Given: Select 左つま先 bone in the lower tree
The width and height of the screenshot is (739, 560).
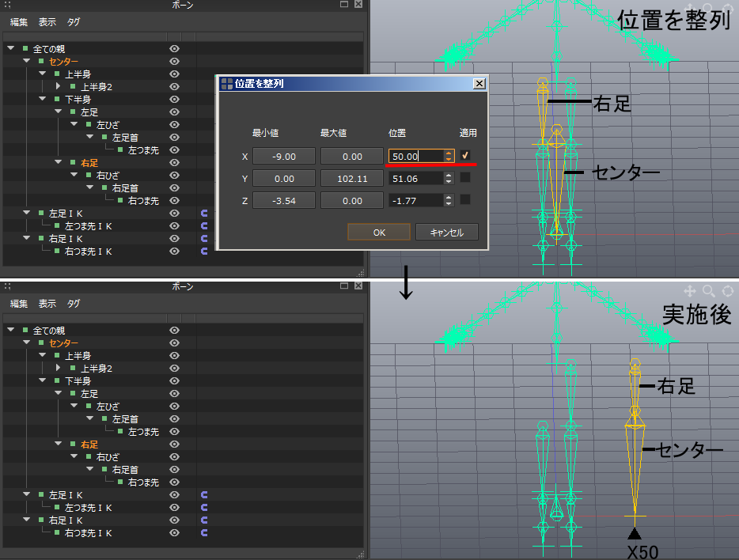Looking at the screenshot, I should click(144, 431).
